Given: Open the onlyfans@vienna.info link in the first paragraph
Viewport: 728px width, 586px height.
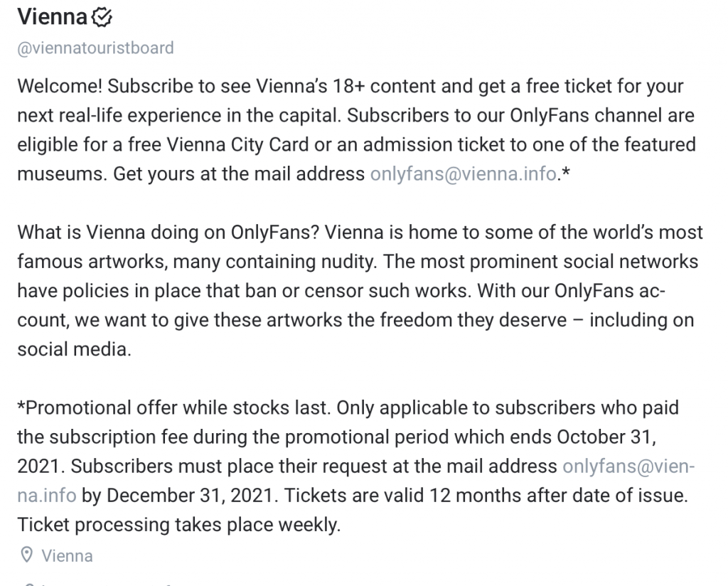Looking at the screenshot, I should pyautogui.click(x=464, y=174).
